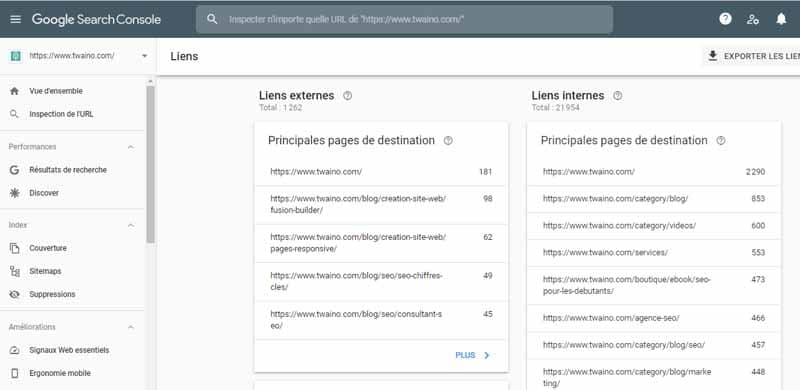The width and height of the screenshot is (800, 390).
Task: Click the search magnifier icon in URL bar
Action: [x=212, y=19]
